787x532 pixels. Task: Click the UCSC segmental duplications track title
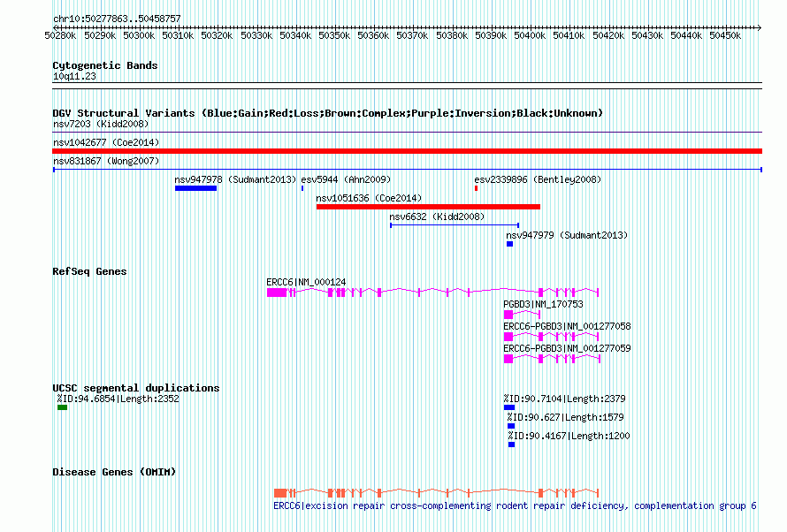pyautogui.click(x=136, y=388)
